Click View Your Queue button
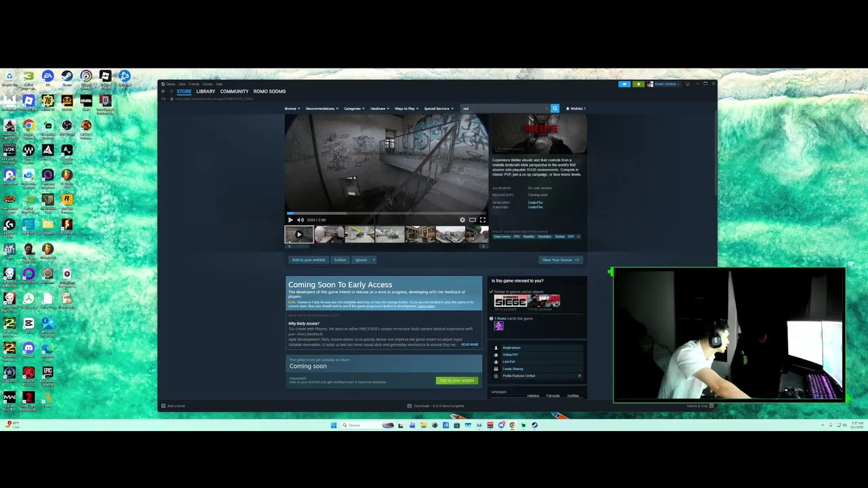 [x=560, y=260]
